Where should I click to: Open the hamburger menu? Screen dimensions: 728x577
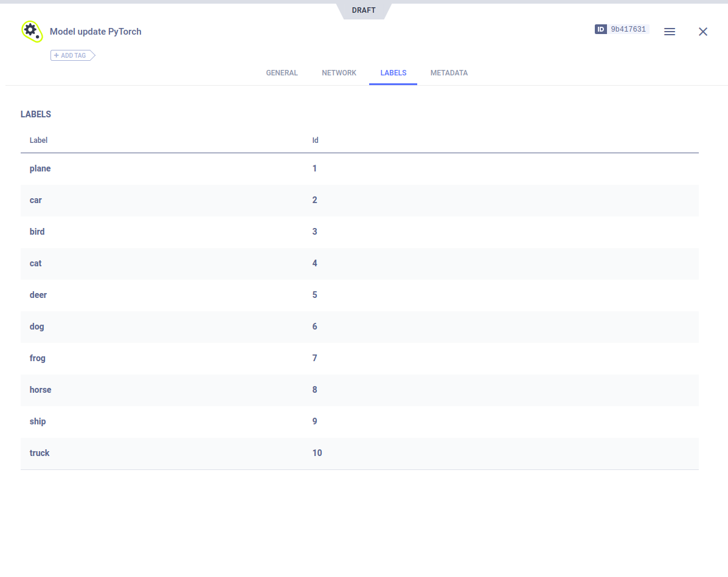point(669,32)
